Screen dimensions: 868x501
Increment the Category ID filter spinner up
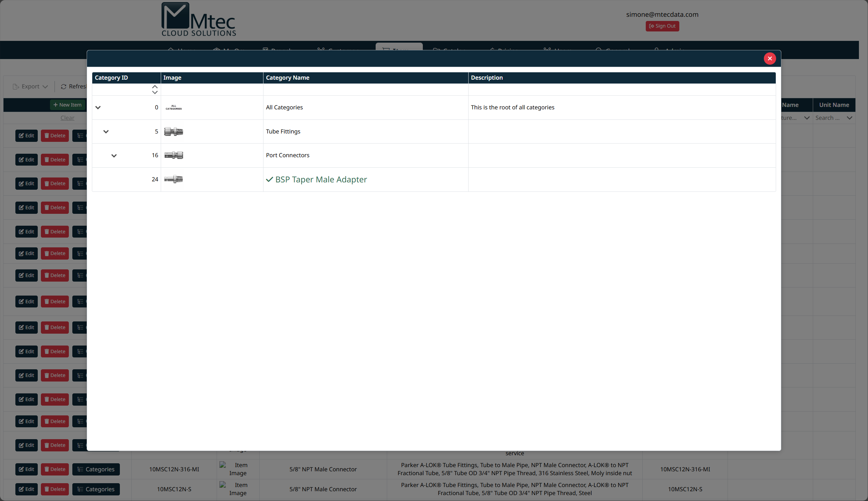tap(155, 87)
